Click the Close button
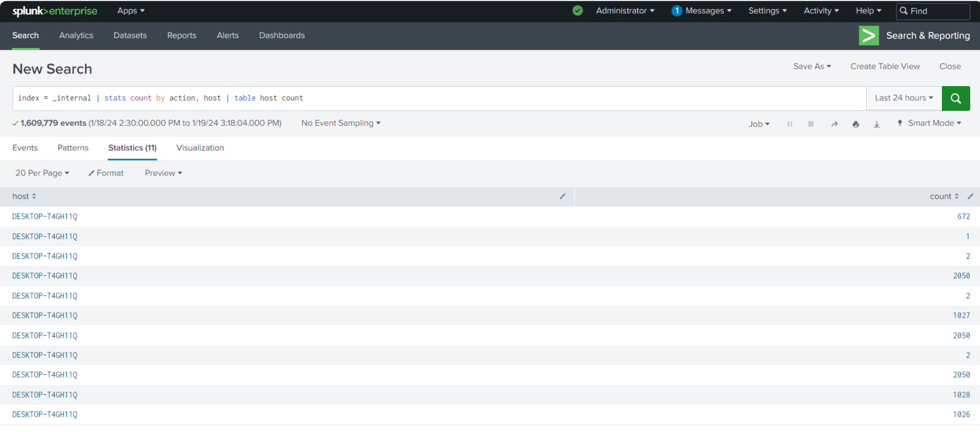This screenshot has height=432, width=980. point(950,66)
